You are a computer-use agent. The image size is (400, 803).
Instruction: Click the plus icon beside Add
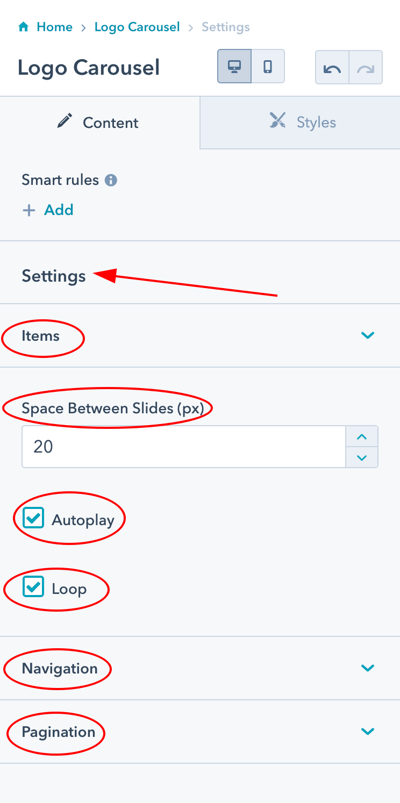pos(29,210)
